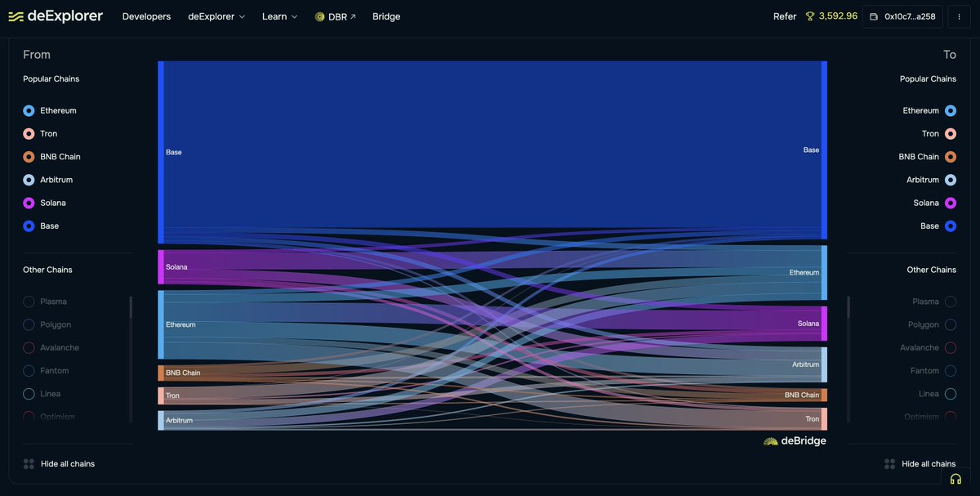Toggle Arbitrum in To chains
The width and height of the screenshot is (980, 496).
[x=951, y=180]
